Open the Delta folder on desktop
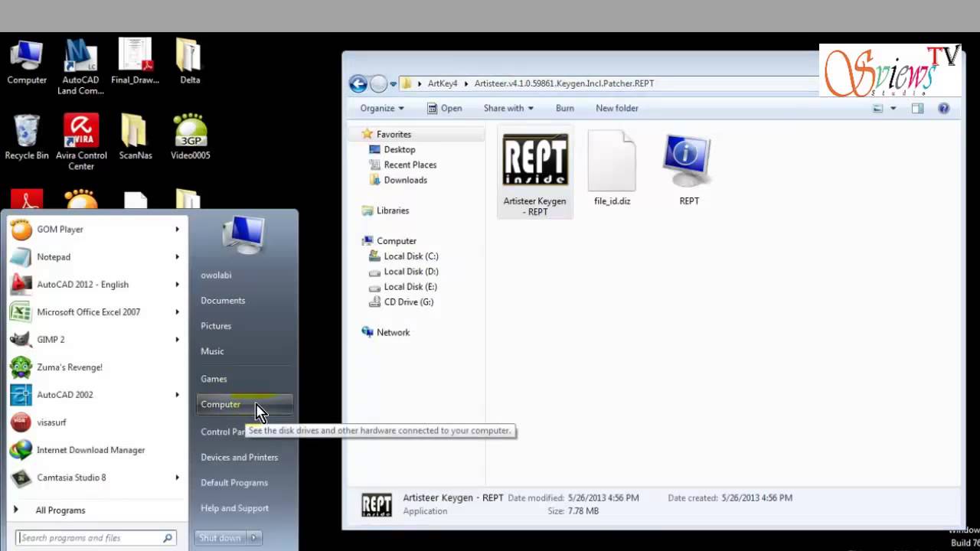 190,63
